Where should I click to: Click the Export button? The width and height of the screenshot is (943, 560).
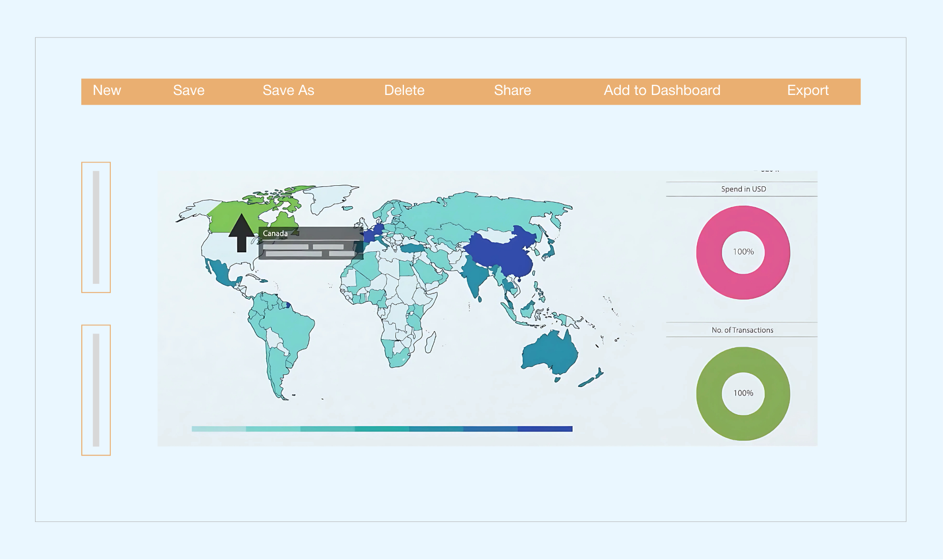(807, 90)
